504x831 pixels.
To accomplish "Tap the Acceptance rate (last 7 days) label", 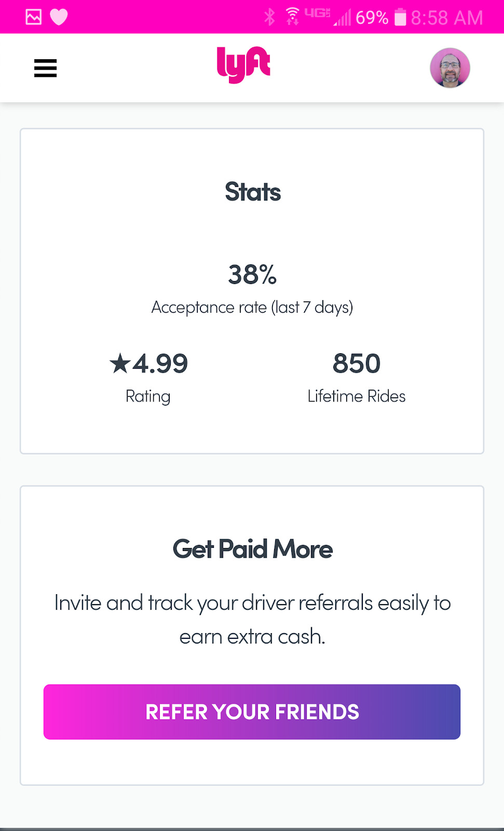I will 252,307.
